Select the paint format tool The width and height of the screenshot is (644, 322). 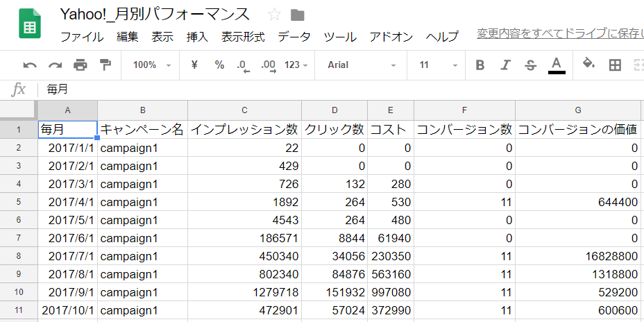(105, 65)
